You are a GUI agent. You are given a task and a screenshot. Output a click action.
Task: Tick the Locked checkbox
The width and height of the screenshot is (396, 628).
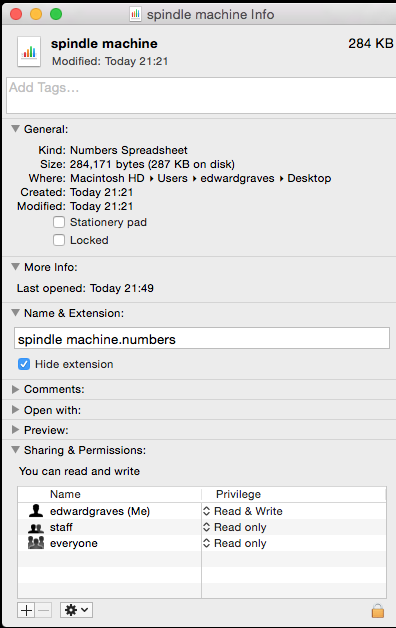pos(59,240)
